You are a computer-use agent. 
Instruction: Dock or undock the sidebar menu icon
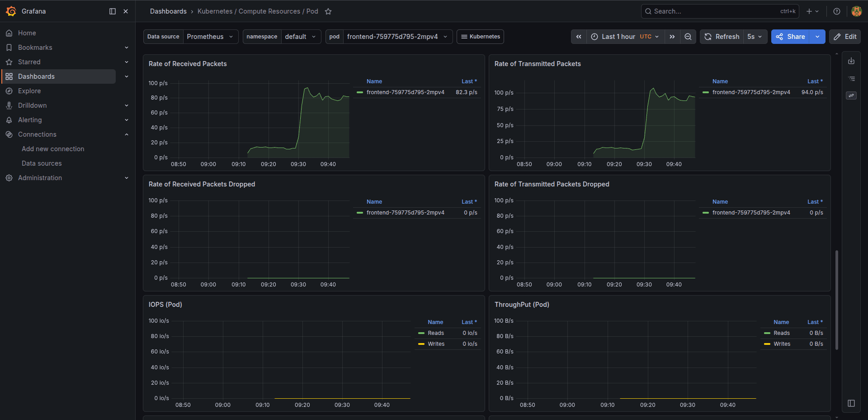[x=113, y=11]
